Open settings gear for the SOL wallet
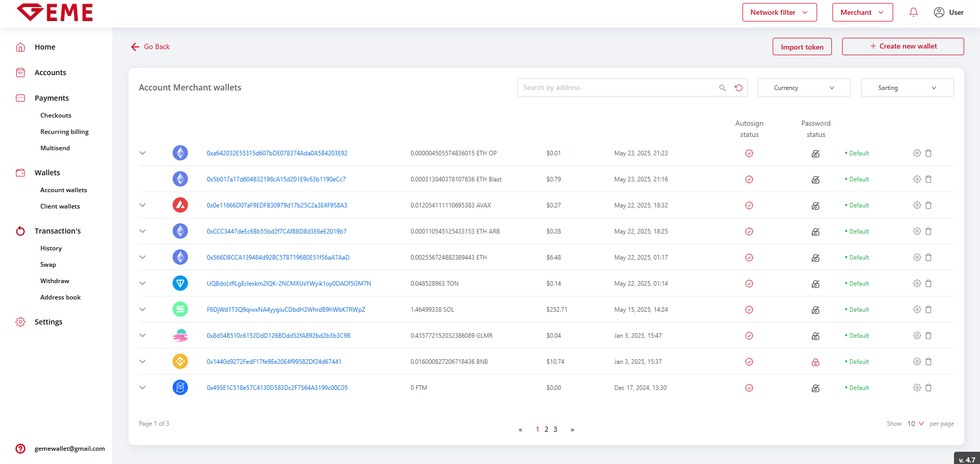Viewport: 980px width, 464px height. (917, 310)
